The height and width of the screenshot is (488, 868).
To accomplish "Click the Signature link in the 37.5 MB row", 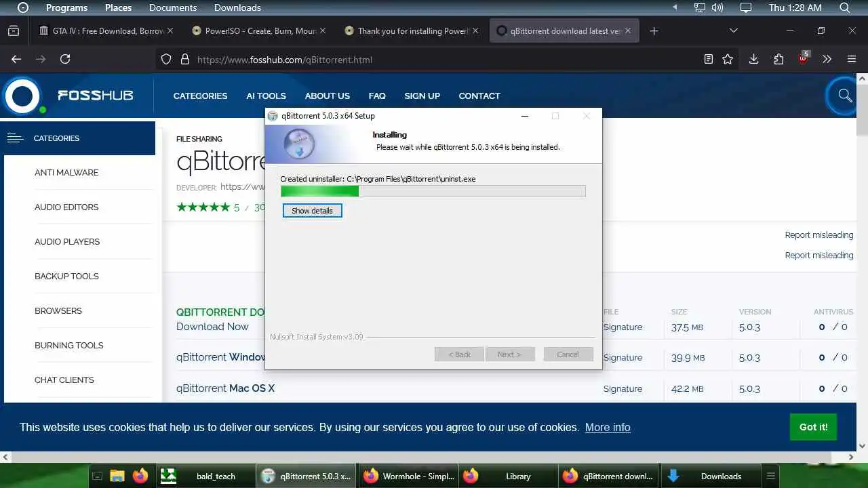I will pyautogui.click(x=623, y=327).
